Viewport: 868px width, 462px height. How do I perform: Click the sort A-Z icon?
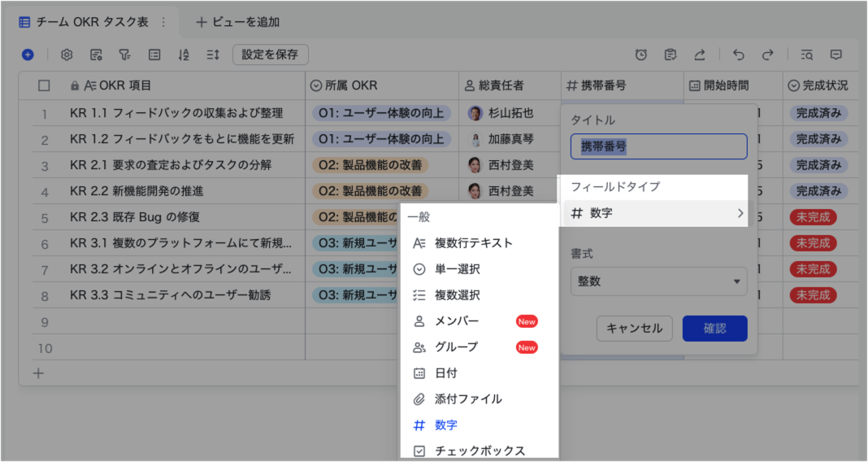[184, 54]
